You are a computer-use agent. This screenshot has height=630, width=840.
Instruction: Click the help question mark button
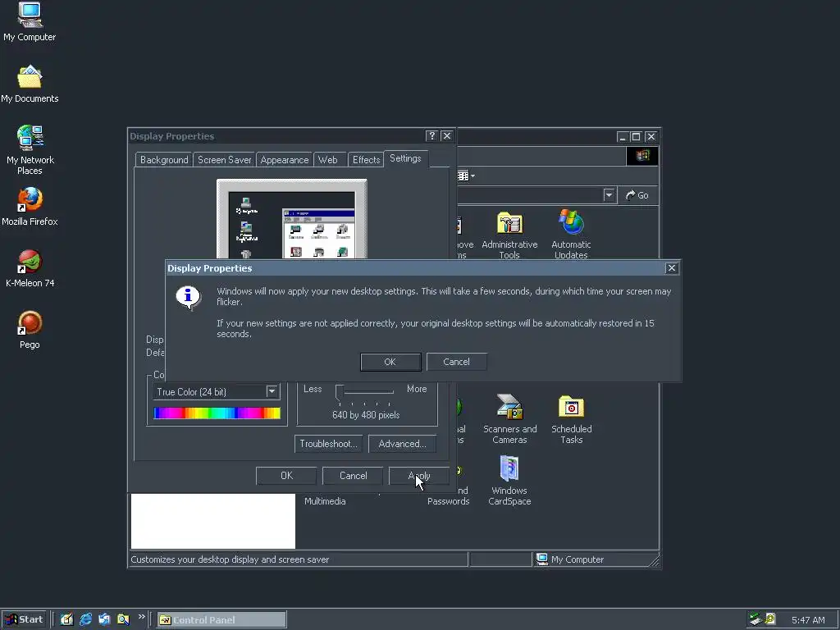(x=431, y=136)
